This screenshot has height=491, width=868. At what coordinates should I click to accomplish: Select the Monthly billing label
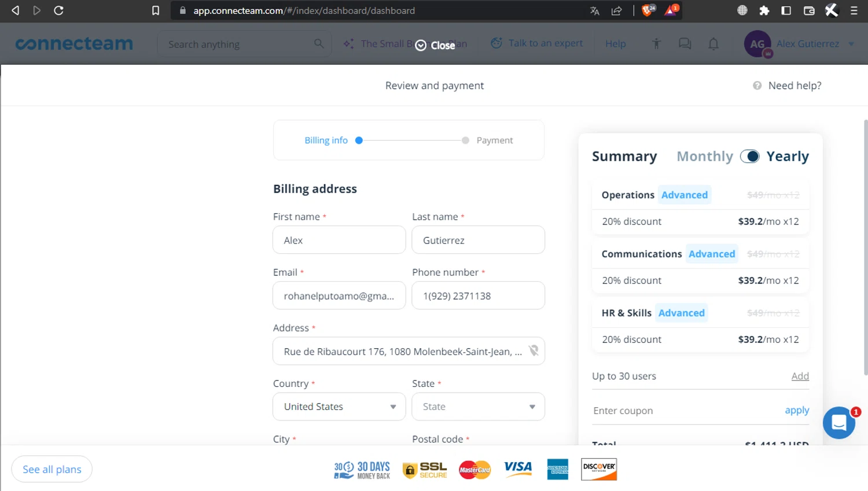tap(705, 157)
